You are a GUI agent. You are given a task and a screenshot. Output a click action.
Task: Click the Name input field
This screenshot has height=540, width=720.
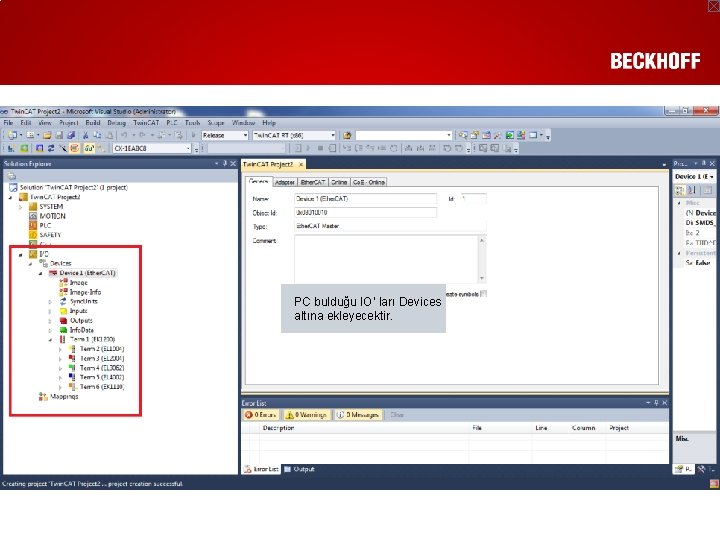coord(366,199)
